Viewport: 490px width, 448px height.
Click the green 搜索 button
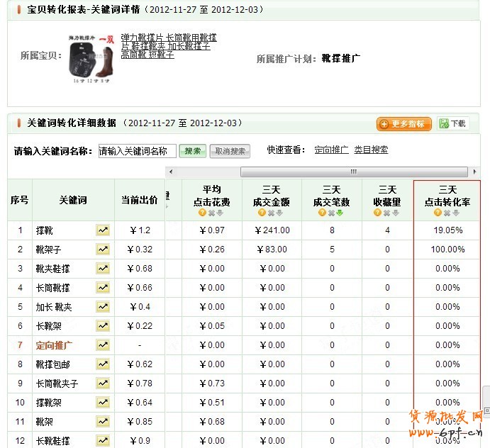192,151
